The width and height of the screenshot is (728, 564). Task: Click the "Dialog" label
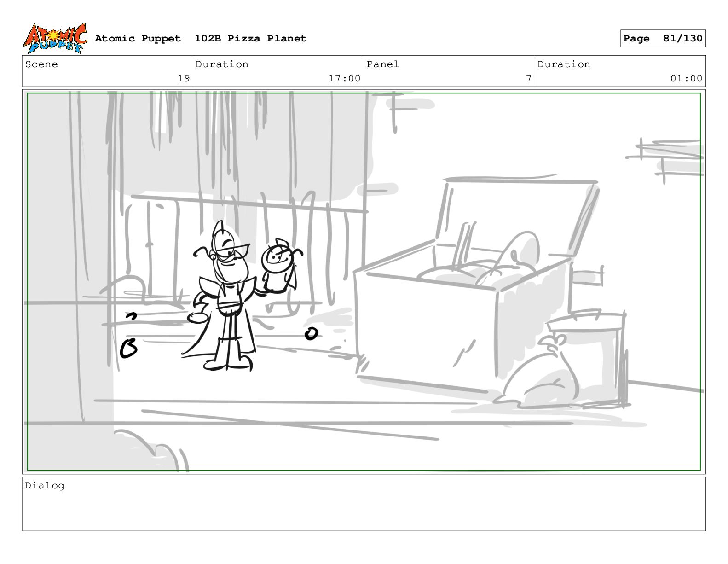click(45, 486)
